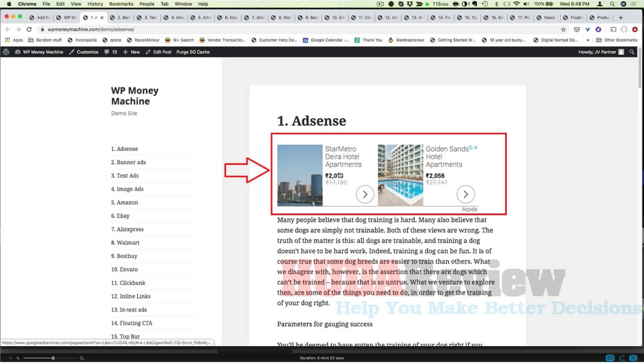The width and height of the screenshot is (644, 364).
Task: Open the Window menu
Action: pyautogui.click(x=183, y=4)
